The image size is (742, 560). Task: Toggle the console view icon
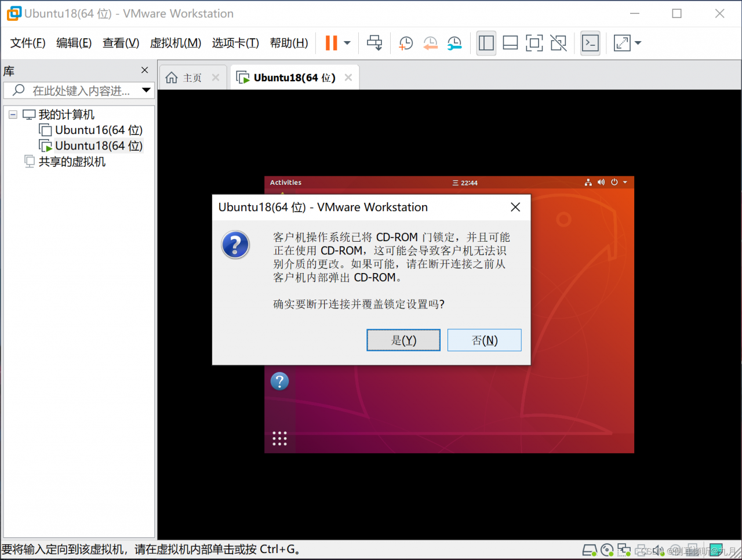click(590, 43)
